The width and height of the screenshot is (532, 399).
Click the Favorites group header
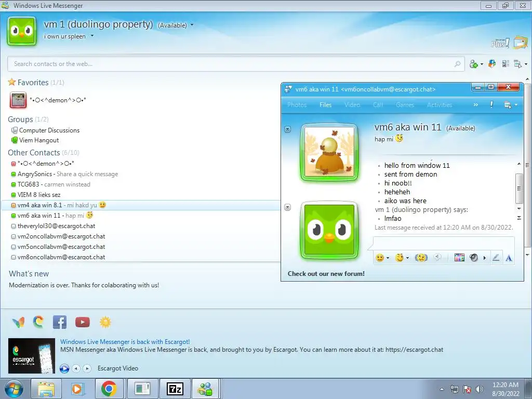coord(36,83)
